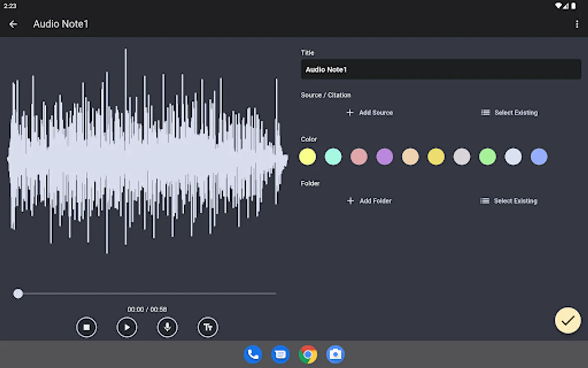Tap the text (Tt) transcription icon
This screenshot has height=368, width=588.
pyautogui.click(x=208, y=327)
